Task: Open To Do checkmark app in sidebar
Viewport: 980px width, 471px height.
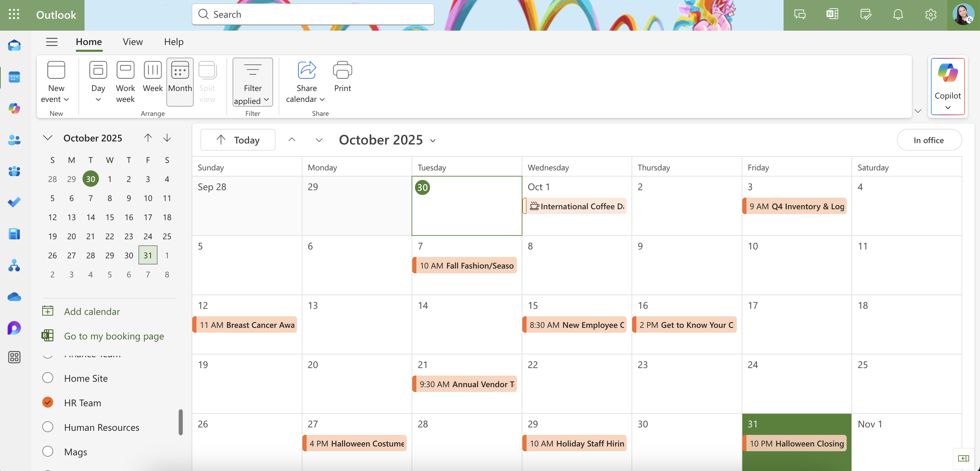Action: click(14, 202)
